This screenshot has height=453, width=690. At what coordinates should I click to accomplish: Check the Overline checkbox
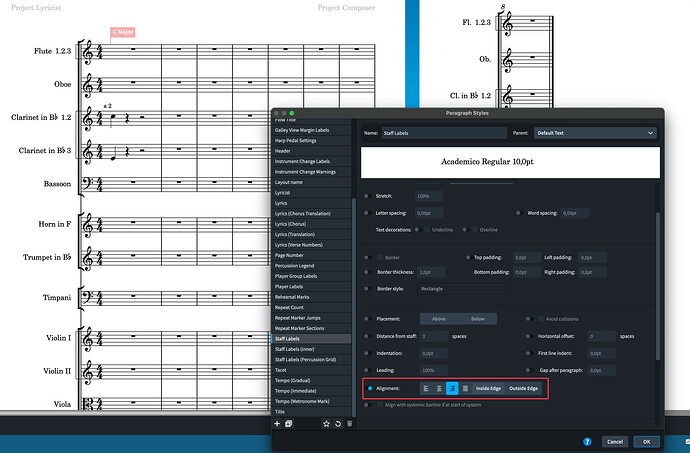[475, 230]
